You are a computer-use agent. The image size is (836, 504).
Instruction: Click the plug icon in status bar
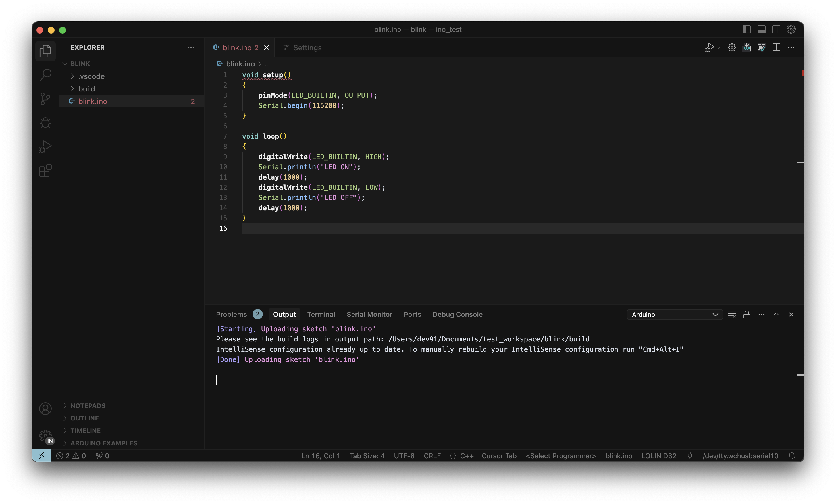(689, 455)
